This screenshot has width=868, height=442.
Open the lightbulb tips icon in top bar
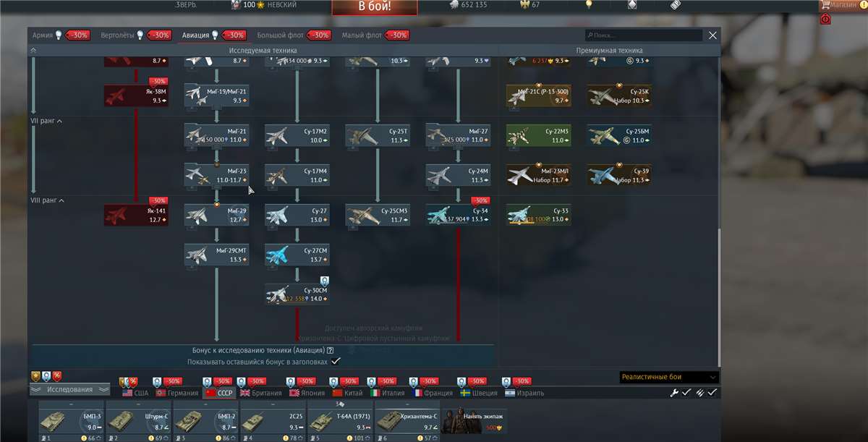589,4
